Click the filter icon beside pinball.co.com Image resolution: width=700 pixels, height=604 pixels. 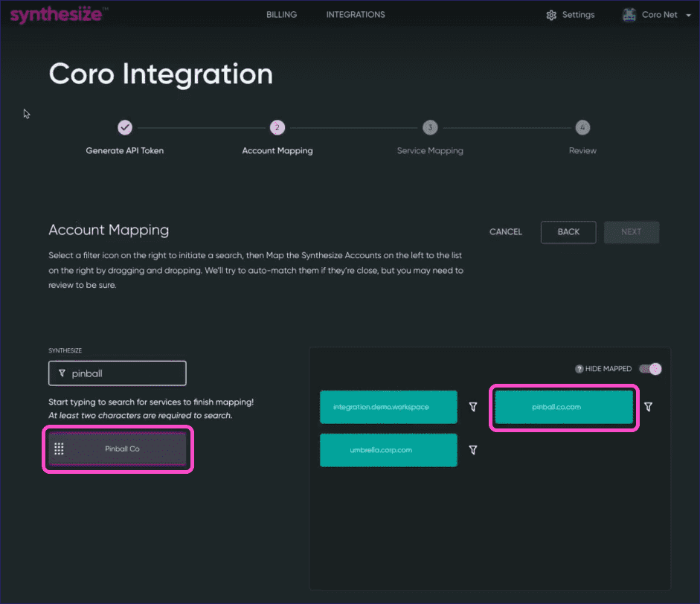point(647,407)
